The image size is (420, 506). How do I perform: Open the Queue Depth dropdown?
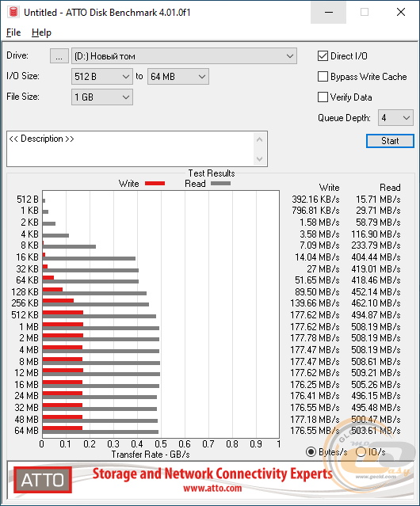pos(395,118)
